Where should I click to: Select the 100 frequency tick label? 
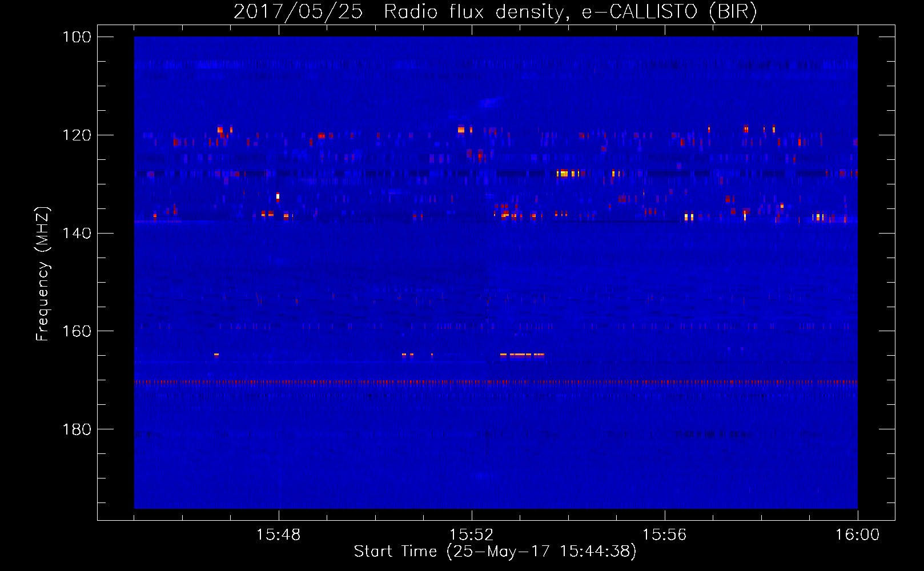(x=77, y=37)
